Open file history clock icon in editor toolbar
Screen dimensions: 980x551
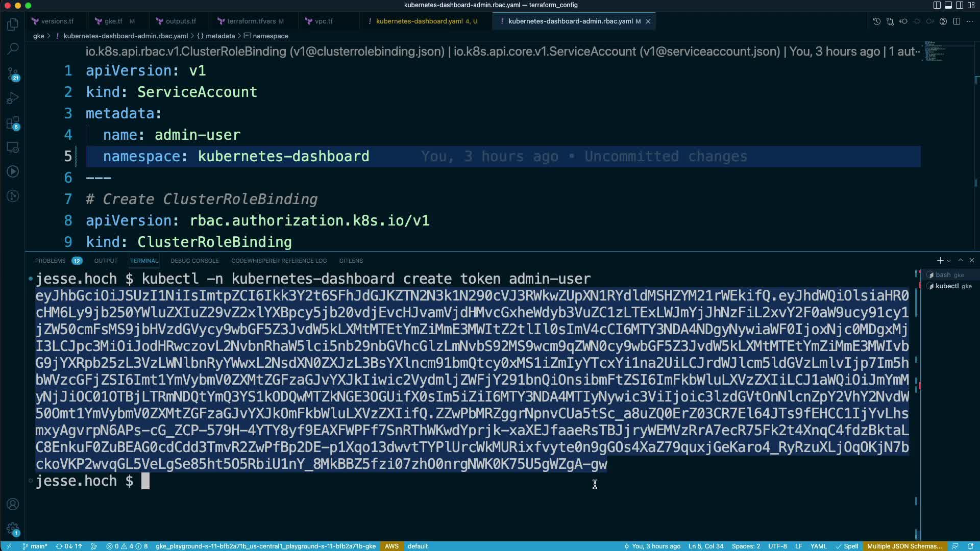pos(876,21)
